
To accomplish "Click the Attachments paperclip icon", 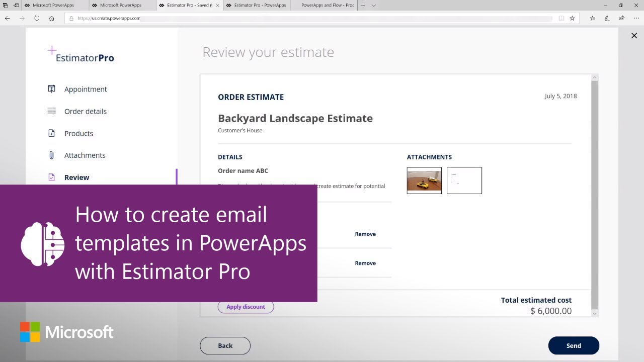I will (x=51, y=155).
